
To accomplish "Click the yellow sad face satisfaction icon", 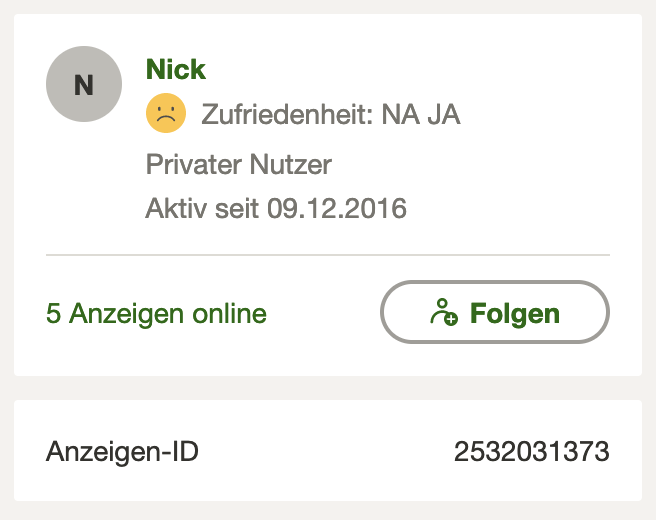I will point(166,114).
